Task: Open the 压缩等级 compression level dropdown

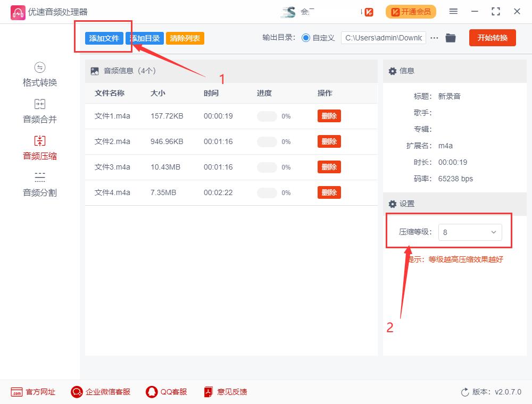Action: pyautogui.click(x=470, y=232)
